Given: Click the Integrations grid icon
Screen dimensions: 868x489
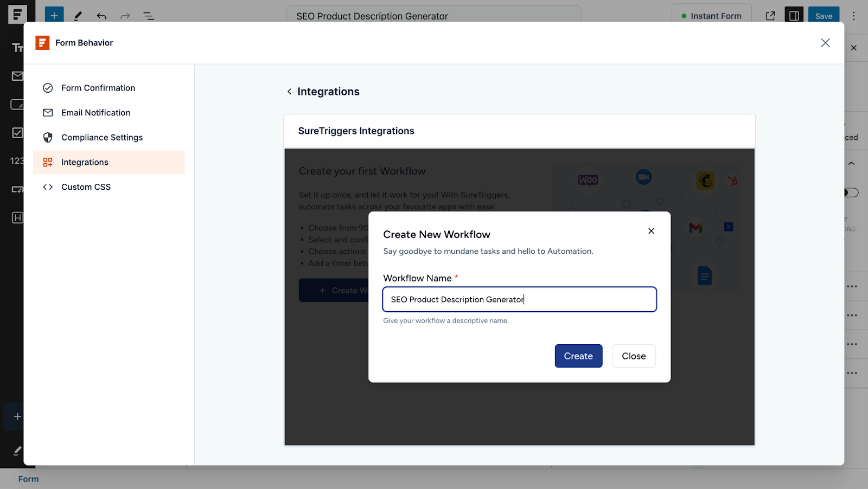Looking at the screenshot, I should 48,162.
